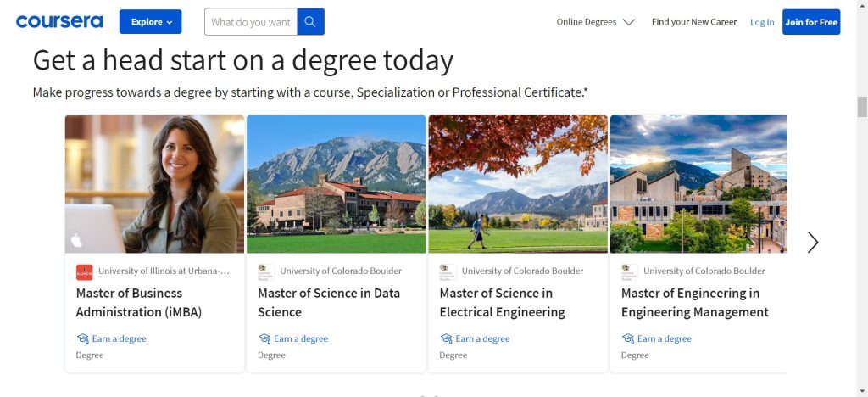Click the Electrical Engineering campus photo
Image resolution: width=868 pixels, height=397 pixels.
[x=517, y=183]
